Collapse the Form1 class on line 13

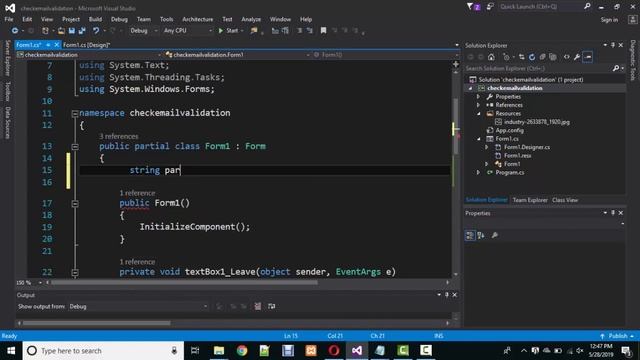[x=75, y=147]
